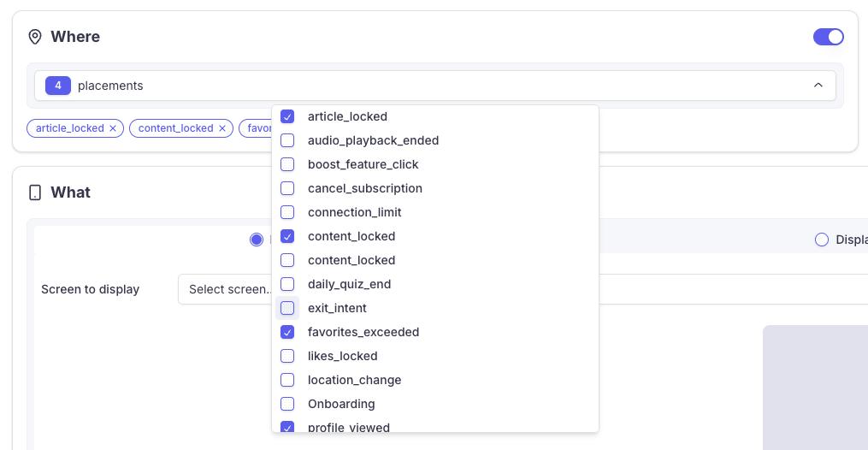868x450 pixels.
Task: Toggle off the Where section switch
Action: point(828,37)
